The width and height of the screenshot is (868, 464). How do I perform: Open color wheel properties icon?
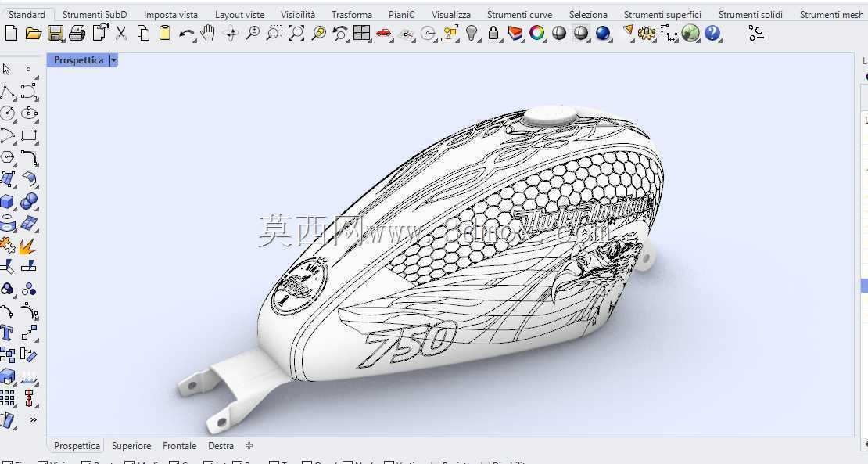click(536, 34)
